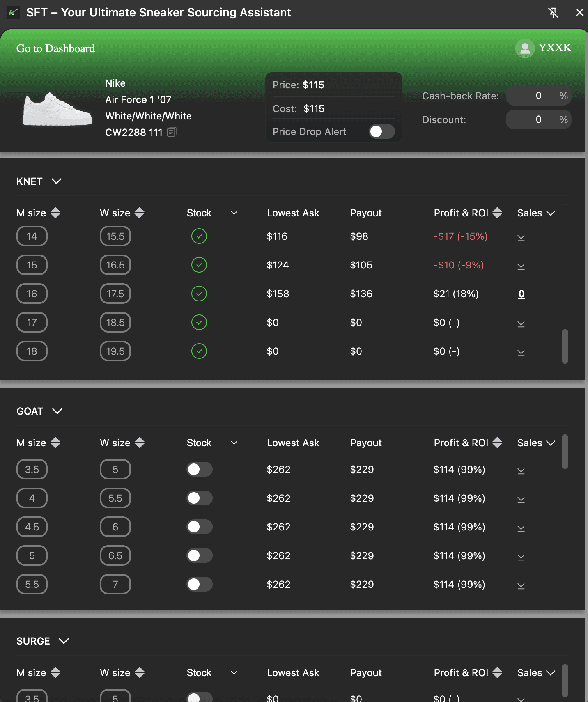Viewport: 588px width, 702px height.
Task: Sort SURGE table by Profit & ROI
Action: [497, 672]
